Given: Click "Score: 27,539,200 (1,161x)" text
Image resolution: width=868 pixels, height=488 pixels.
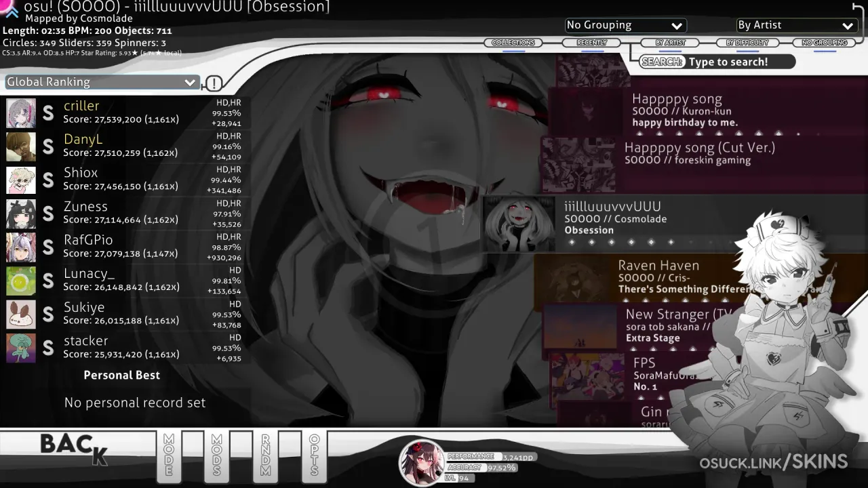Looking at the screenshot, I should [x=121, y=119].
